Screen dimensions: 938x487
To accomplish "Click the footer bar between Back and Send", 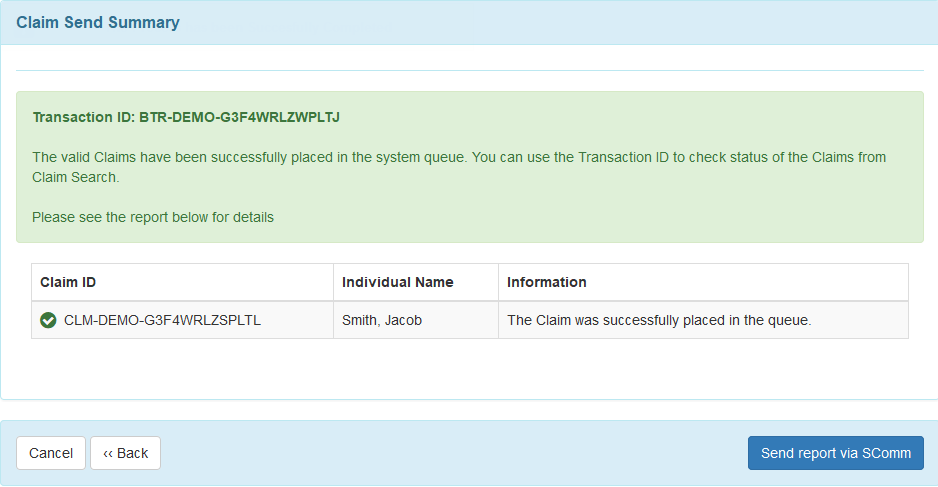I will tap(453, 453).
